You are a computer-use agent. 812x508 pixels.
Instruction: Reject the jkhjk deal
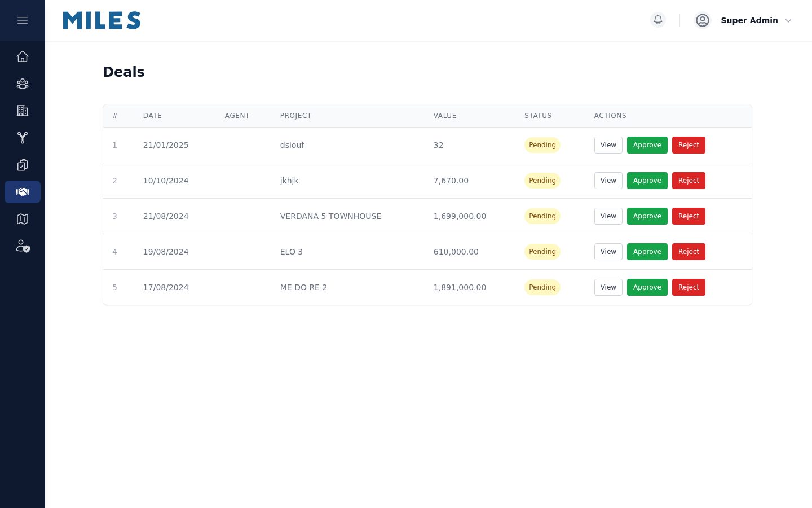(689, 181)
